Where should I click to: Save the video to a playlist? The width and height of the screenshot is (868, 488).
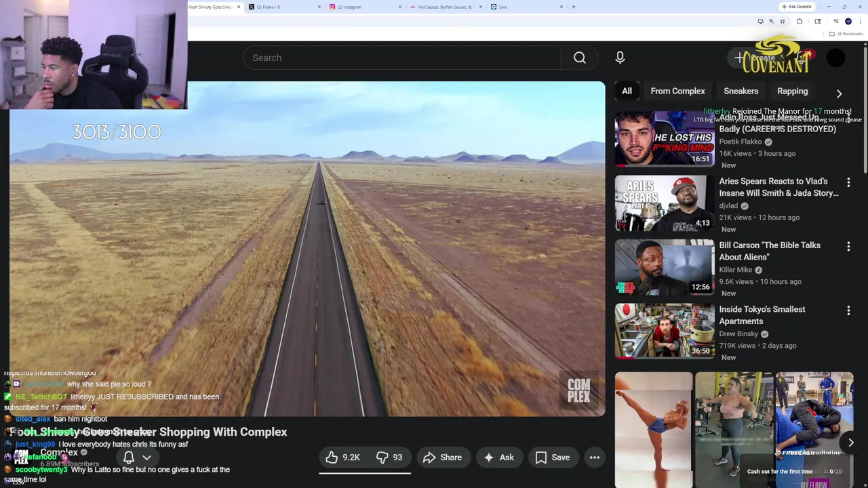point(553,457)
